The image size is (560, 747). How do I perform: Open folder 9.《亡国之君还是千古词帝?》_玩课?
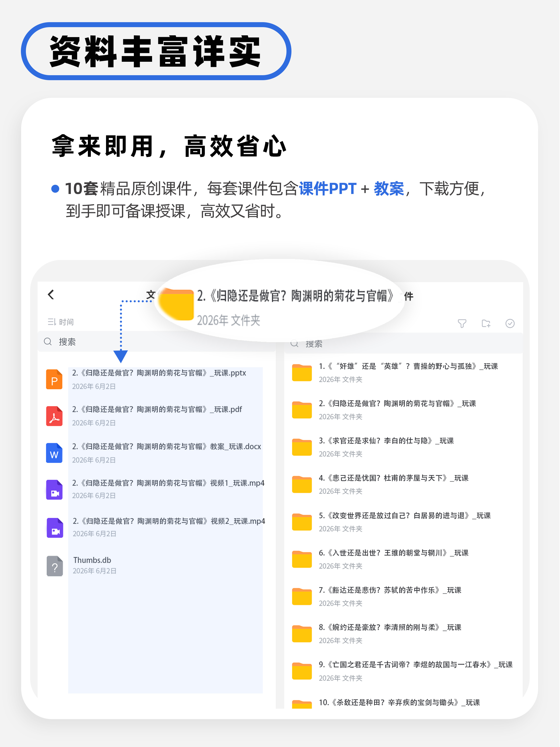pyautogui.click(x=416, y=665)
